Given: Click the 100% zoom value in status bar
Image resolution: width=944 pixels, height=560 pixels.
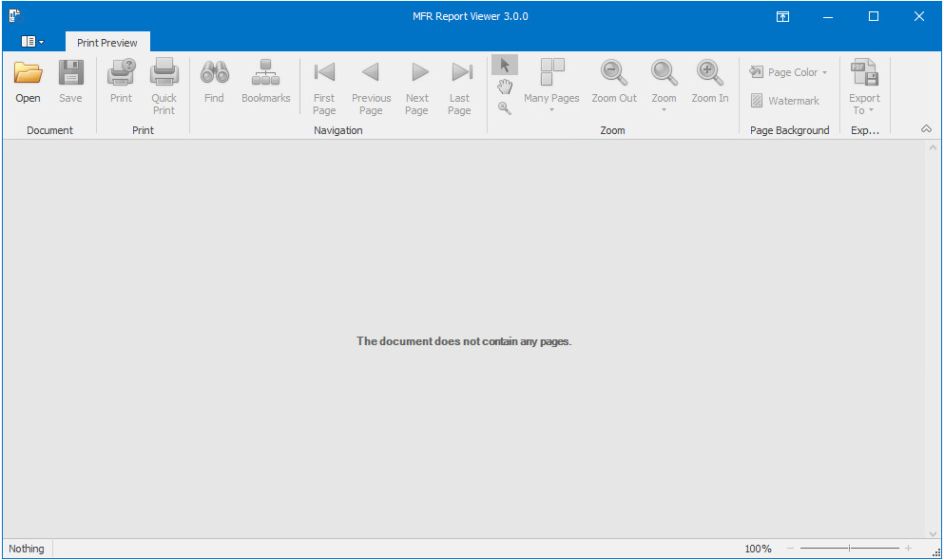Looking at the screenshot, I should 758,549.
